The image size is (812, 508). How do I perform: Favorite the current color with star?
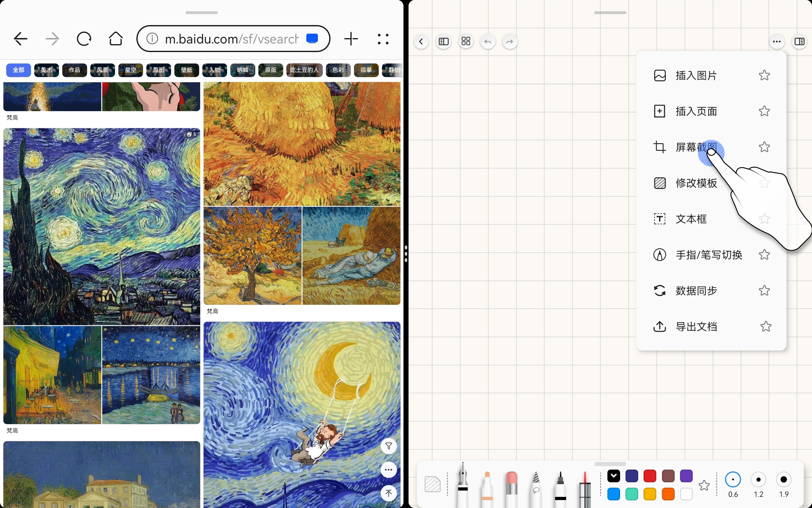pyautogui.click(x=704, y=485)
